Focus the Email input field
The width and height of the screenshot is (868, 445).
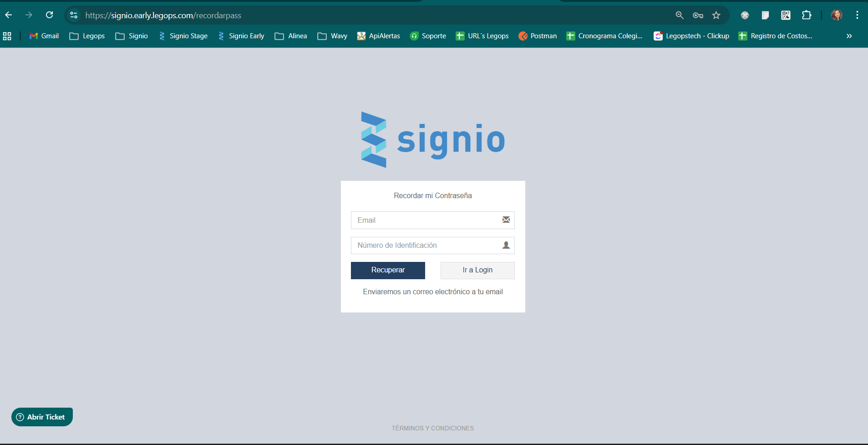(433, 220)
